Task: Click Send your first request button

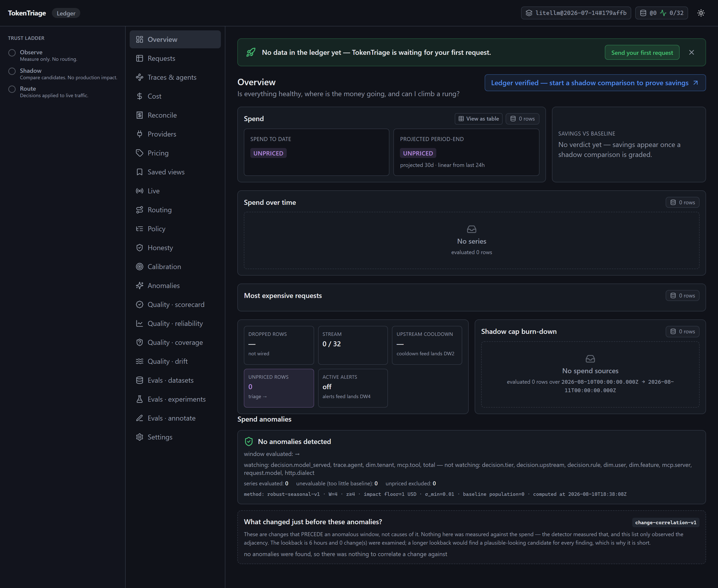Action: 642,53
